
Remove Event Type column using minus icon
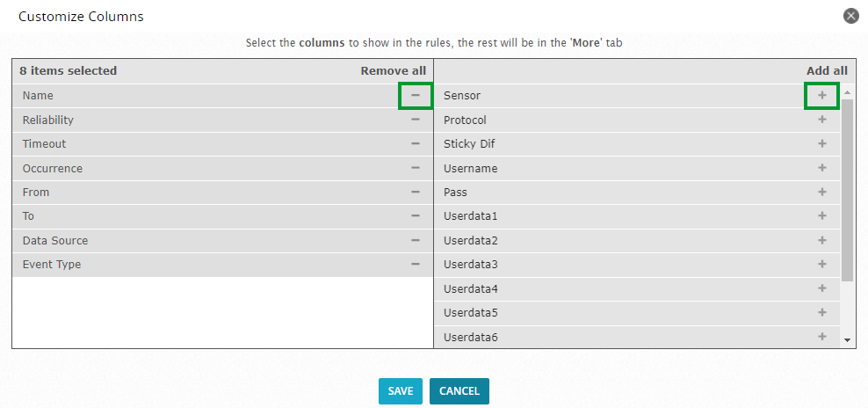pos(416,265)
